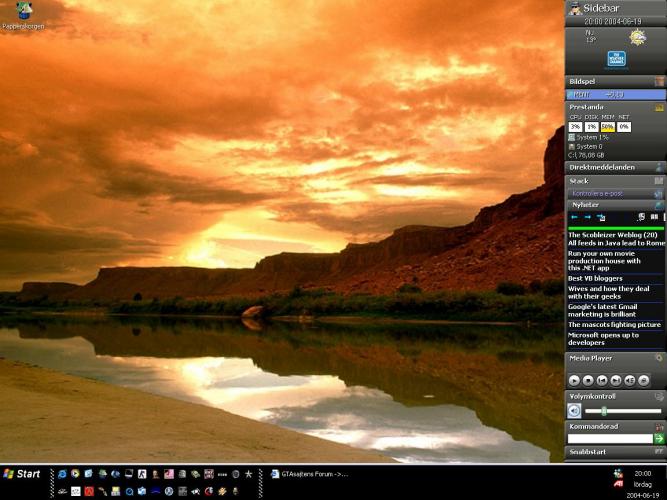Viewport: 667px width, 500px height.
Task: Click Nyheter mark-read page icon
Action: click(x=641, y=217)
